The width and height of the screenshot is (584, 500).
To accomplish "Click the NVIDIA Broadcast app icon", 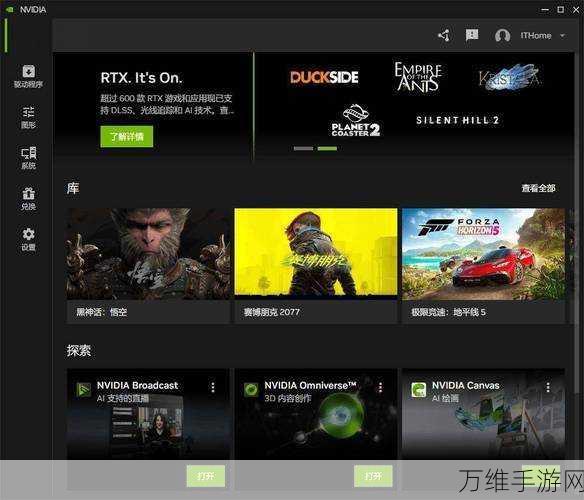I will (x=84, y=390).
